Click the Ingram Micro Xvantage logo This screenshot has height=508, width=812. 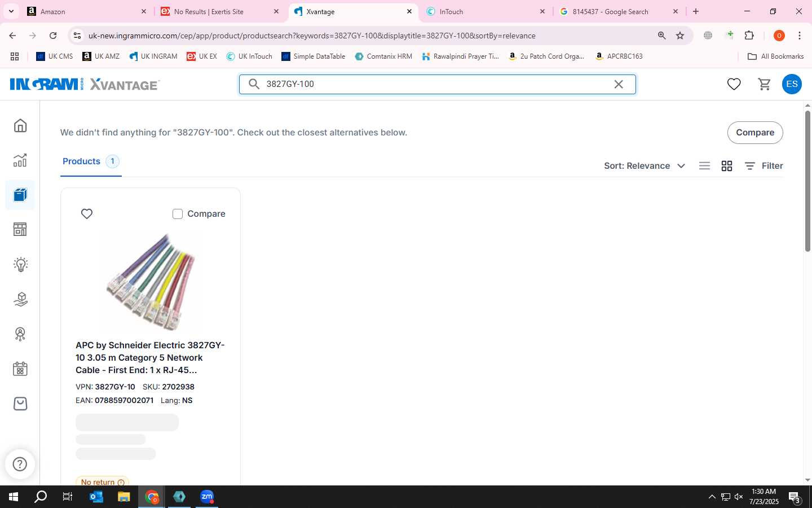[85, 84]
